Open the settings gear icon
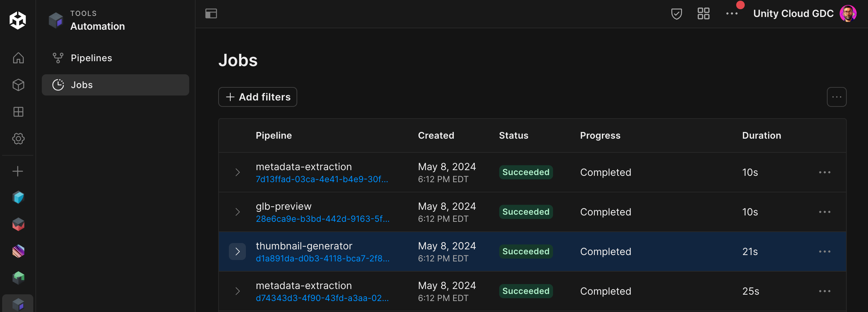Viewport: 868px width, 312px height. pyautogui.click(x=18, y=139)
